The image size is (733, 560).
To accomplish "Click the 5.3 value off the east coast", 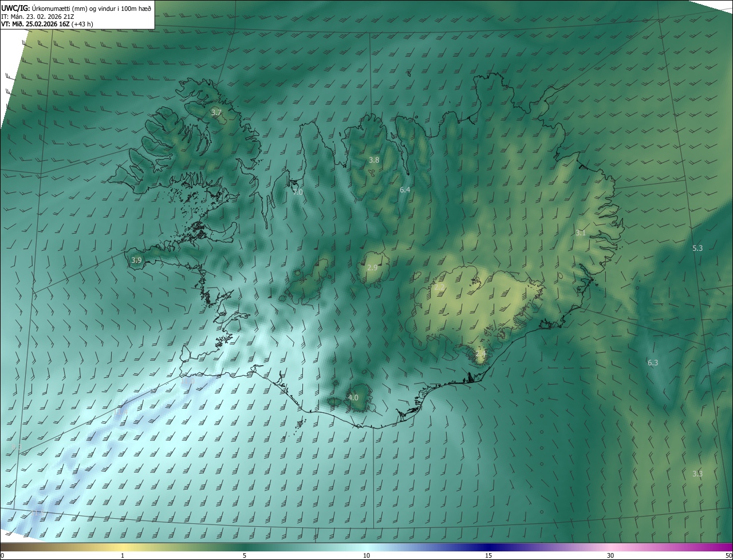I will [x=697, y=248].
